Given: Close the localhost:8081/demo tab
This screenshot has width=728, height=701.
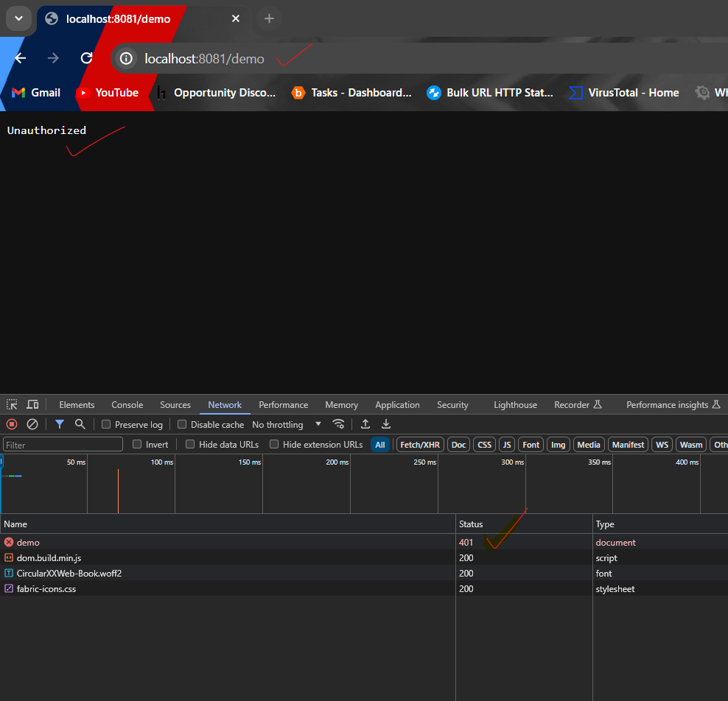Looking at the screenshot, I should (x=236, y=18).
